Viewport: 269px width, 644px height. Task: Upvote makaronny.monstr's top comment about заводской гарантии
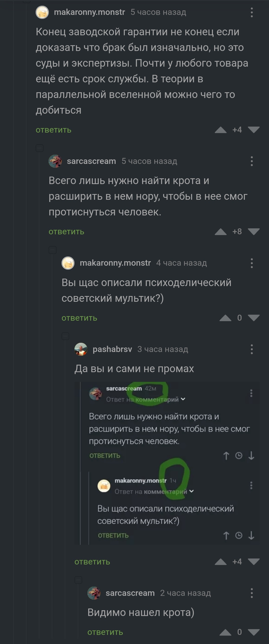[220, 130]
